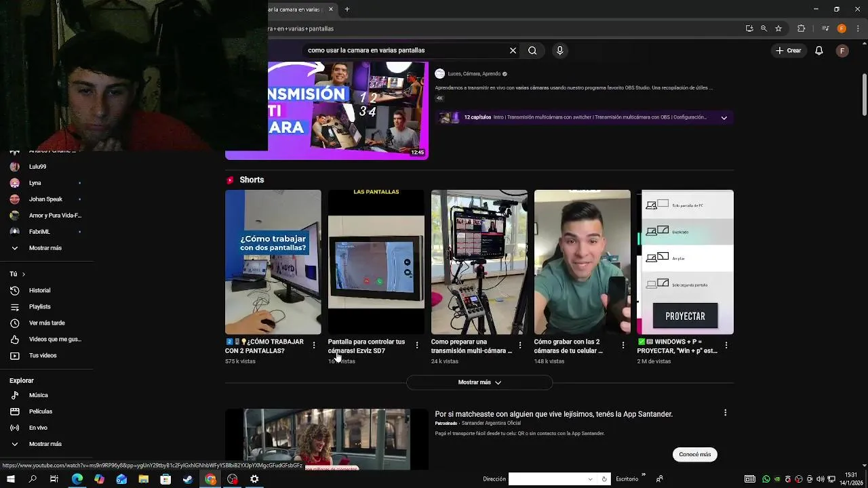Open short ¿Cómo trabajar con dos pantallas?
868x488 pixels.
point(273,262)
